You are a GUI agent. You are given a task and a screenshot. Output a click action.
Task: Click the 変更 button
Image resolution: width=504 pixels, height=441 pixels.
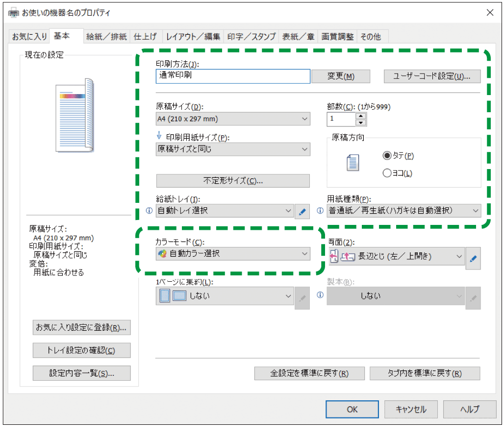pos(341,76)
